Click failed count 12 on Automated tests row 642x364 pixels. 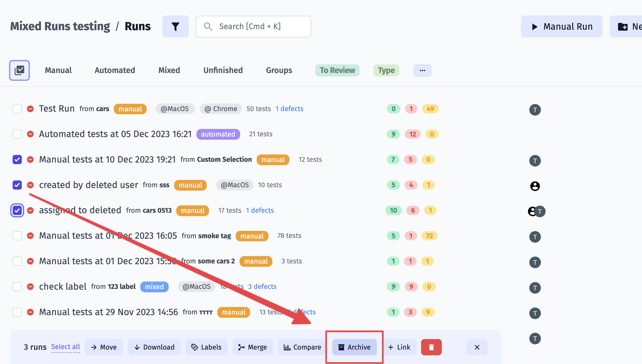coord(413,134)
